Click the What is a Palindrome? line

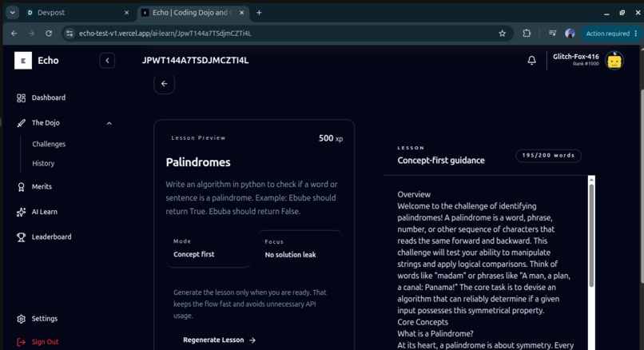[x=435, y=334]
